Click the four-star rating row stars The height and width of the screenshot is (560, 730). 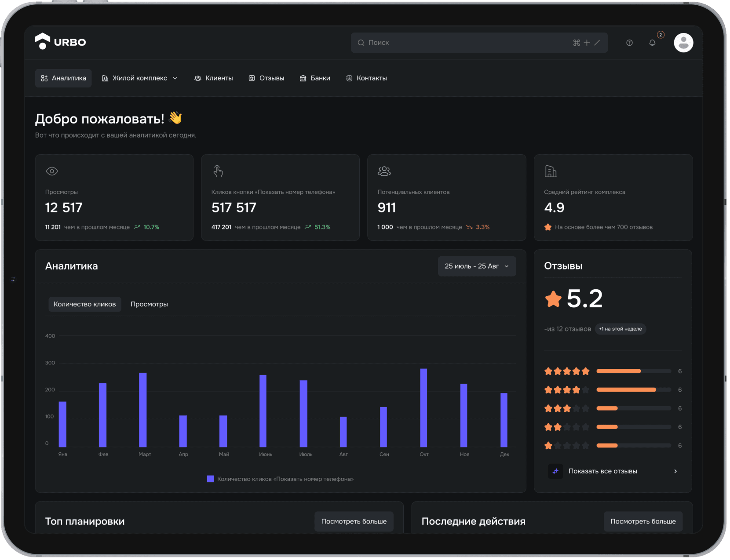[x=567, y=390]
